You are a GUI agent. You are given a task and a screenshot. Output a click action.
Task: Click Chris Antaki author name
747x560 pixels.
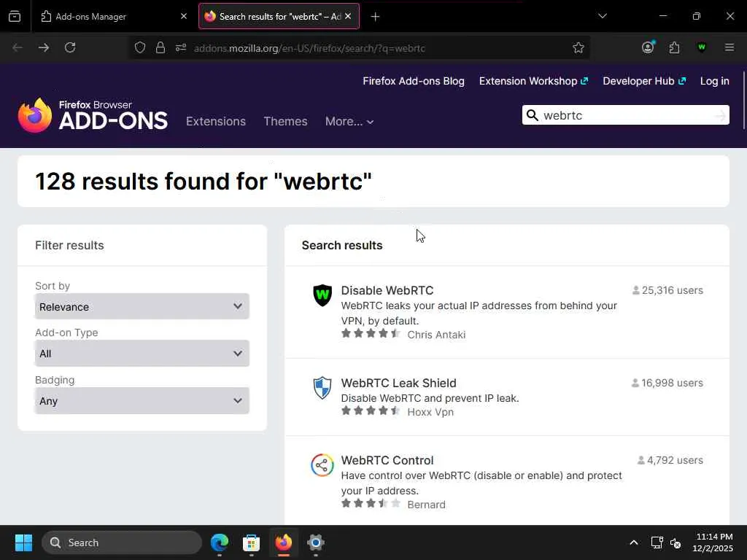click(436, 335)
